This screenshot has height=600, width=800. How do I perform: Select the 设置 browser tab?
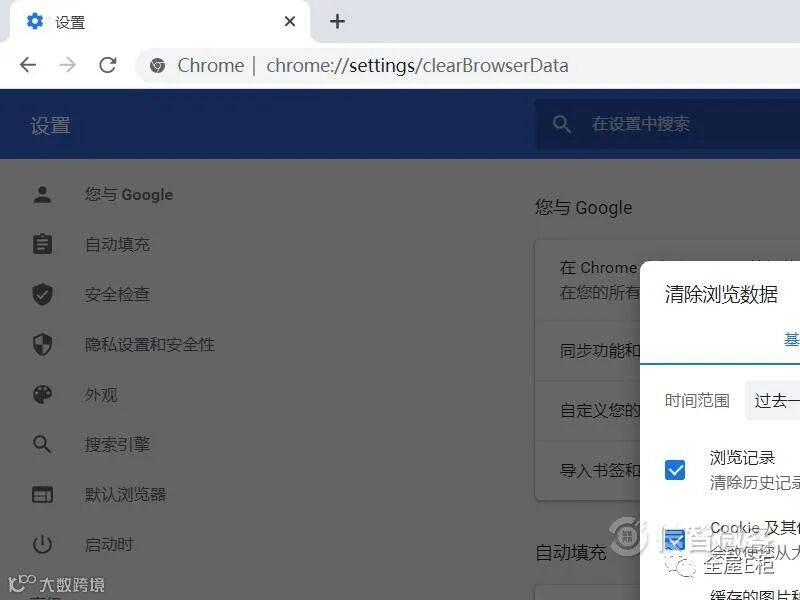(x=160, y=21)
